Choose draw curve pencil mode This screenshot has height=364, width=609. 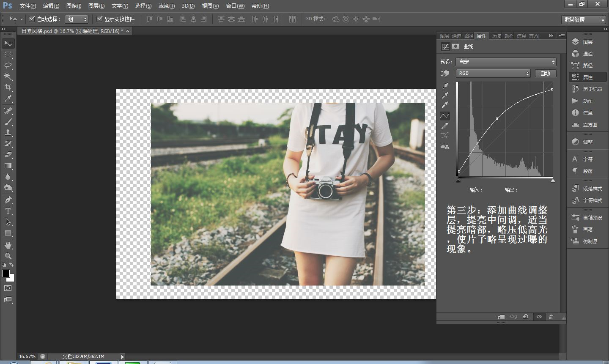(x=445, y=126)
